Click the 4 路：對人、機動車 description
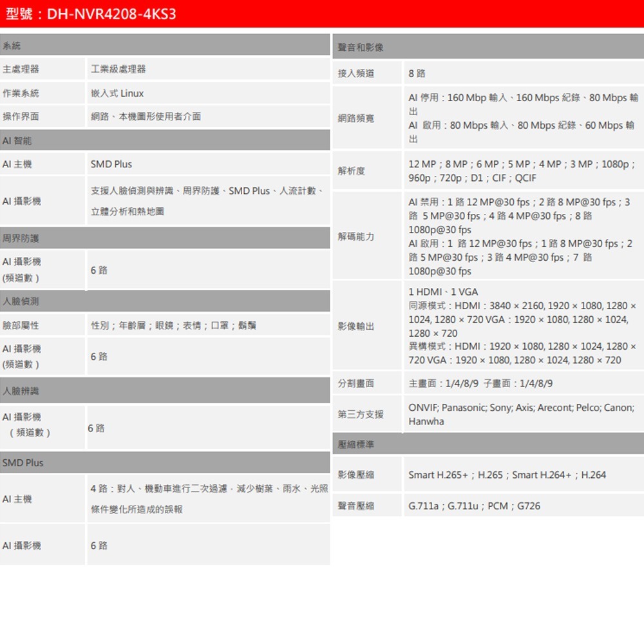Screen dimensions: 644x644 [209, 499]
